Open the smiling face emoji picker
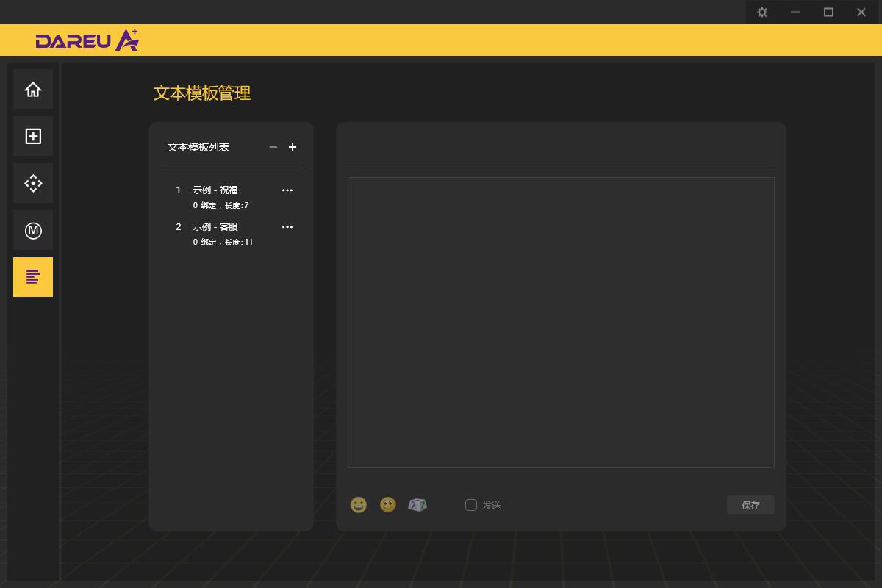882x588 pixels. [388, 505]
